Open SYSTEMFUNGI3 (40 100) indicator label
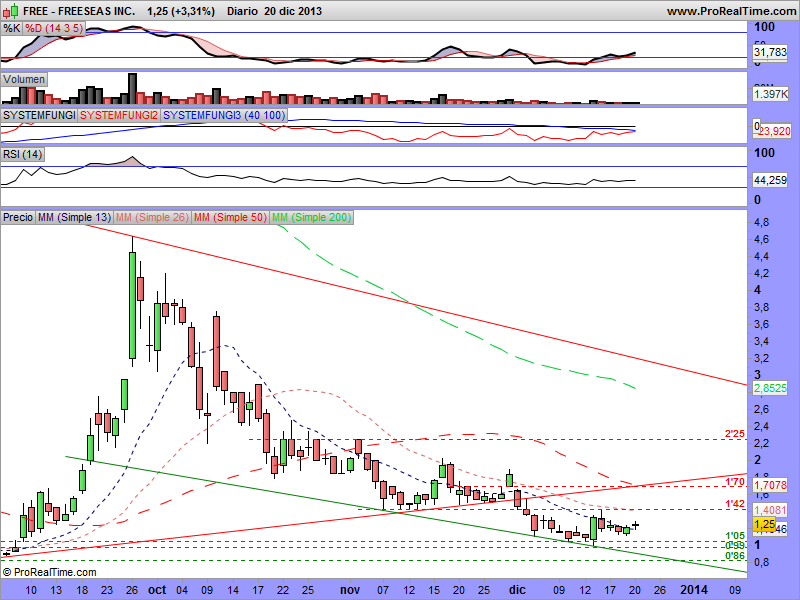800x600 pixels. click(x=223, y=115)
